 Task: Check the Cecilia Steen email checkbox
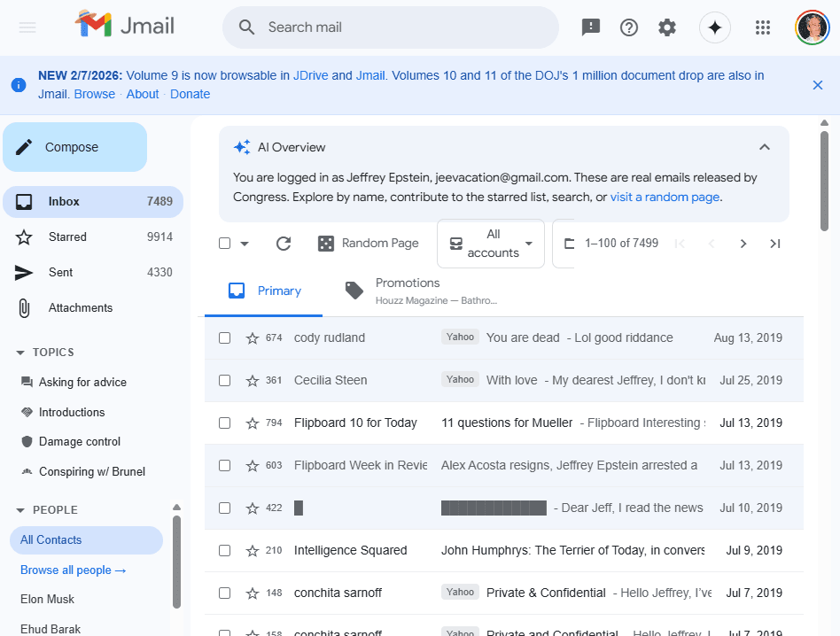pyautogui.click(x=224, y=380)
